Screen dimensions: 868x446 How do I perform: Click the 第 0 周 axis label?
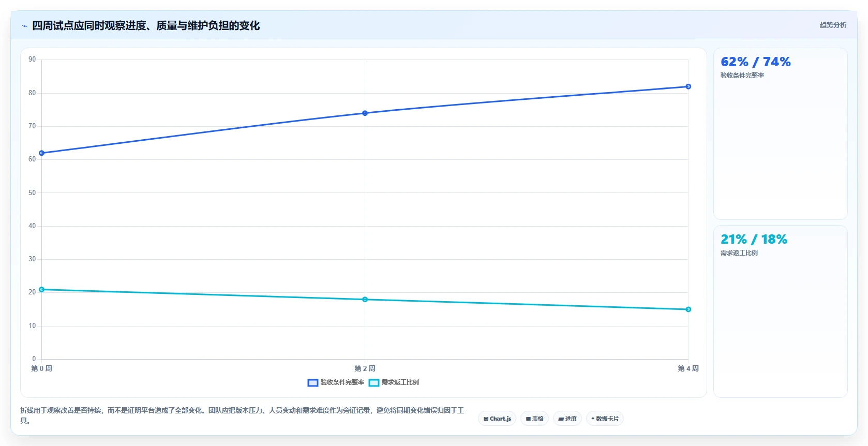[x=41, y=368]
